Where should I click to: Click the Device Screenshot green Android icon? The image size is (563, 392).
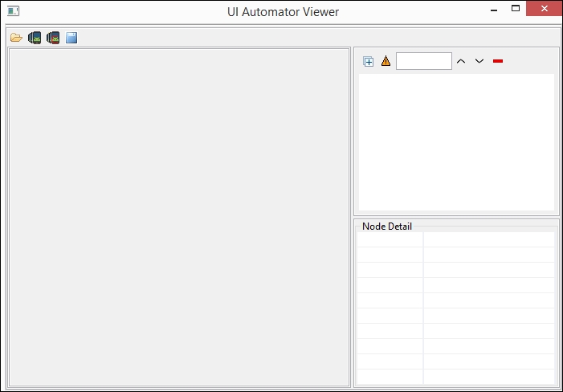[35, 38]
